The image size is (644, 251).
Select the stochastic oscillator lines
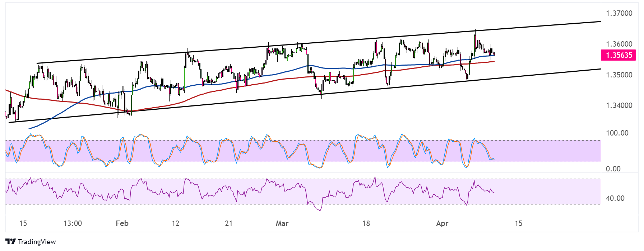tap(250, 151)
